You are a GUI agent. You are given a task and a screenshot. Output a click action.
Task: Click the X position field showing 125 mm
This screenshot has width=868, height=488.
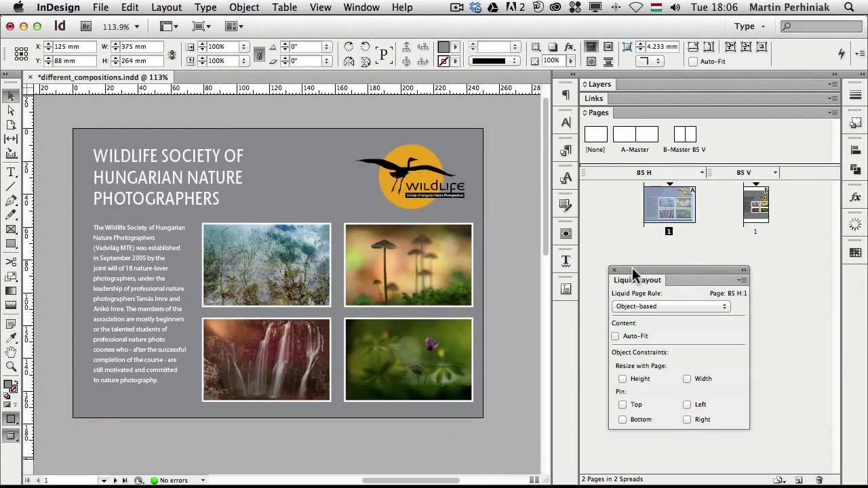pos(75,47)
